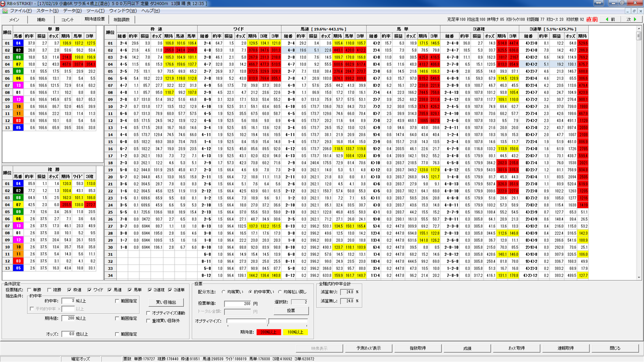
Task: Open the ツール(T) menu
Action: click(x=96, y=11)
